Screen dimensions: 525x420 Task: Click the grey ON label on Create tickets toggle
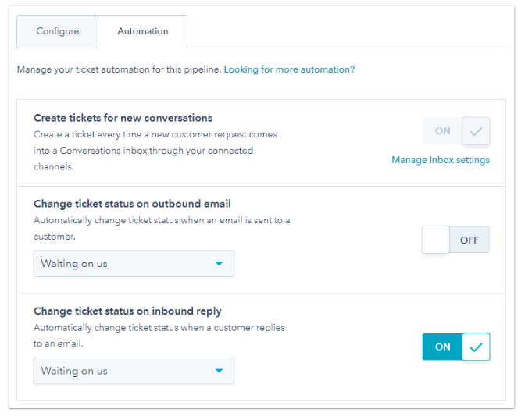coord(443,131)
